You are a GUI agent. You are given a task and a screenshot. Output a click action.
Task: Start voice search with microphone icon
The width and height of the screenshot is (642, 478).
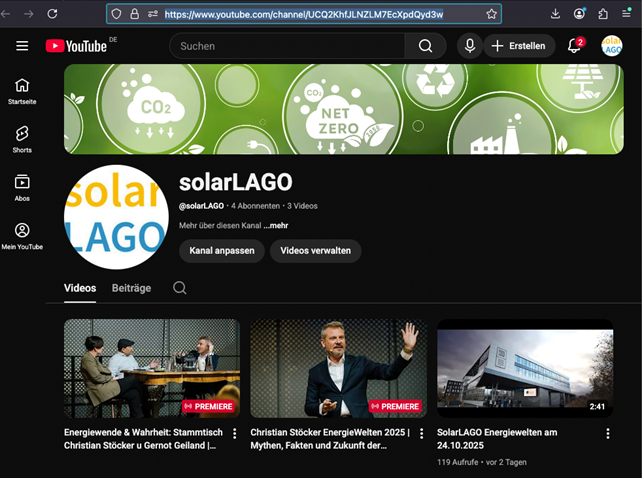click(x=469, y=46)
